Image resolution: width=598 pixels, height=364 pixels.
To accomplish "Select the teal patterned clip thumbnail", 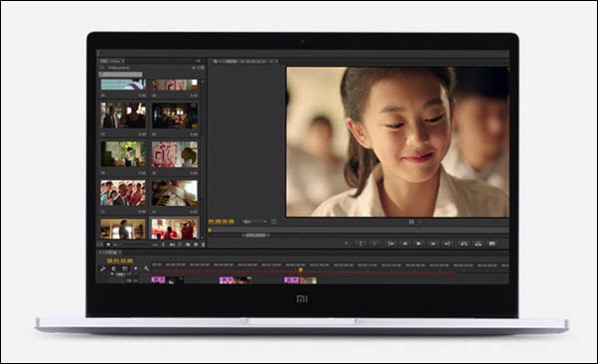I will point(123,84).
